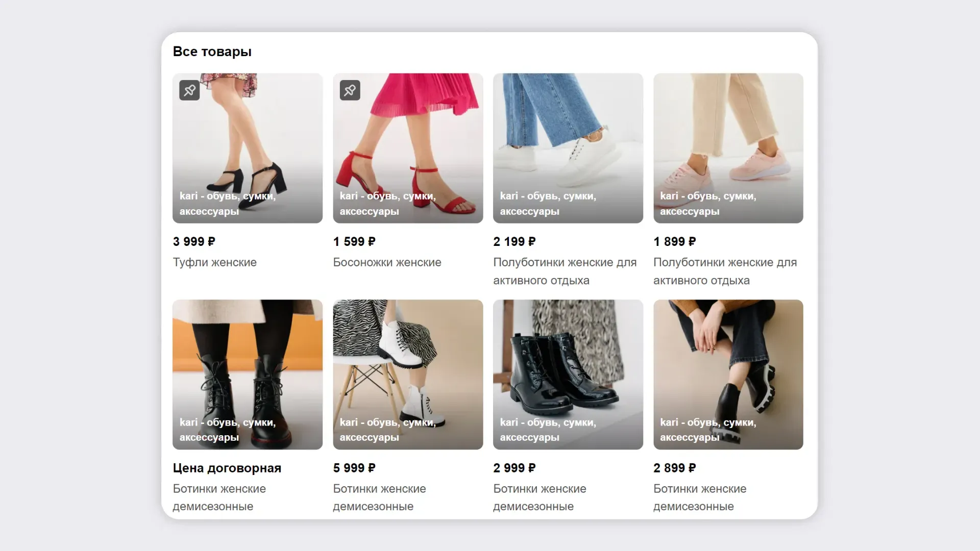The image size is (980, 551).
Task: Open pink sneakers product thumbnail
Action: pyautogui.click(x=728, y=148)
